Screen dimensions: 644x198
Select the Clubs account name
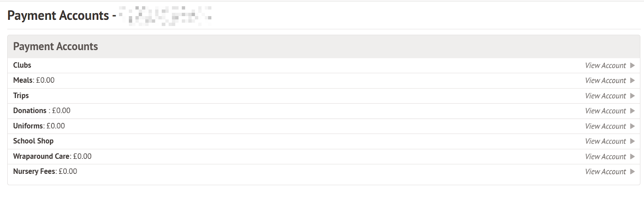click(22, 65)
